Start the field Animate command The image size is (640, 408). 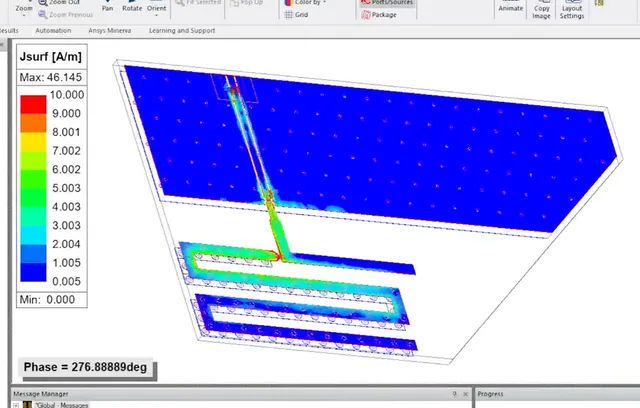coord(511,8)
